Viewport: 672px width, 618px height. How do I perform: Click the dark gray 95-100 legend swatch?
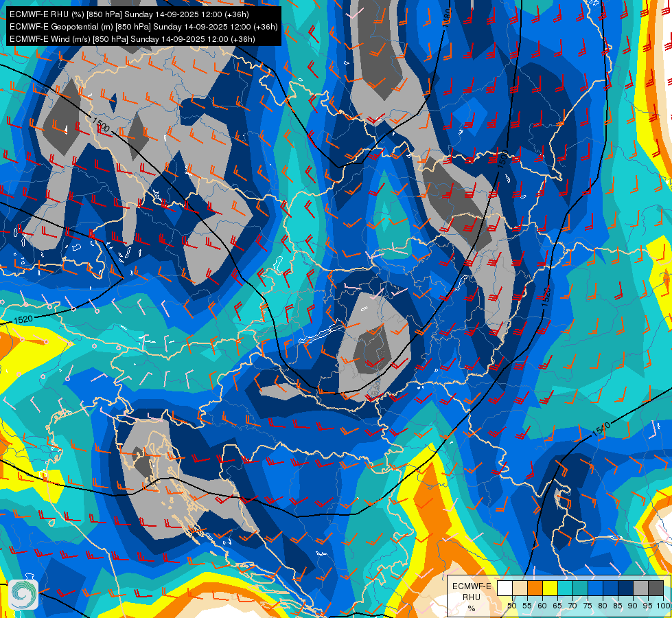pos(656,588)
